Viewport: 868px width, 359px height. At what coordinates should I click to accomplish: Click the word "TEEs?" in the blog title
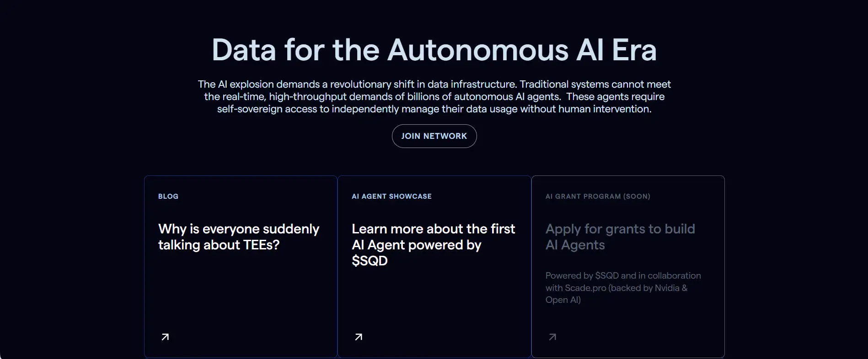tap(261, 245)
